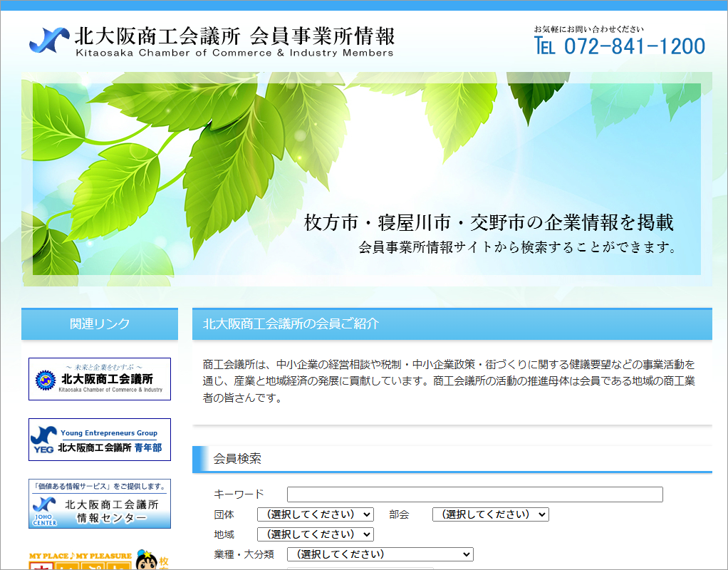Image resolution: width=728 pixels, height=570 pixels.
Task: Open the 北大阪商工会議所 会員事業所情報 site title
Action: (x=234, y=41)
